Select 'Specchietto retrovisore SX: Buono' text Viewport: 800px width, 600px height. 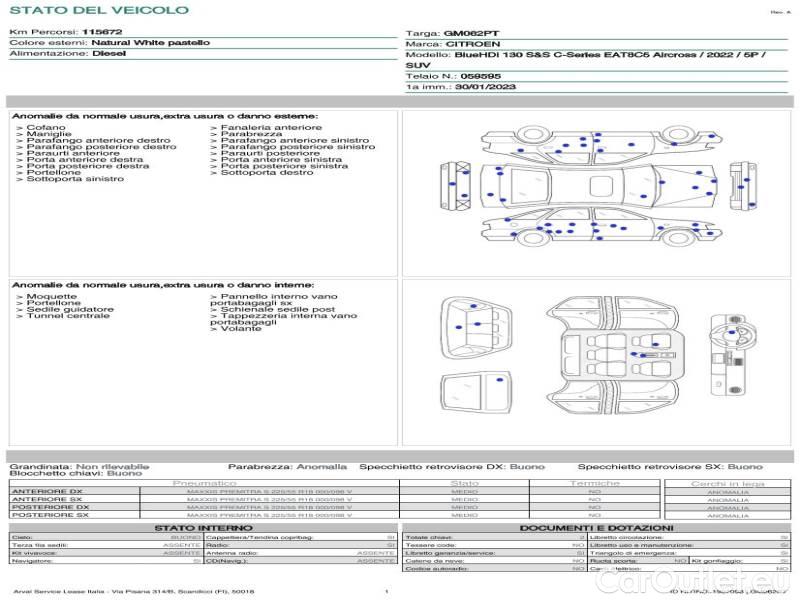tap(670, 467)
